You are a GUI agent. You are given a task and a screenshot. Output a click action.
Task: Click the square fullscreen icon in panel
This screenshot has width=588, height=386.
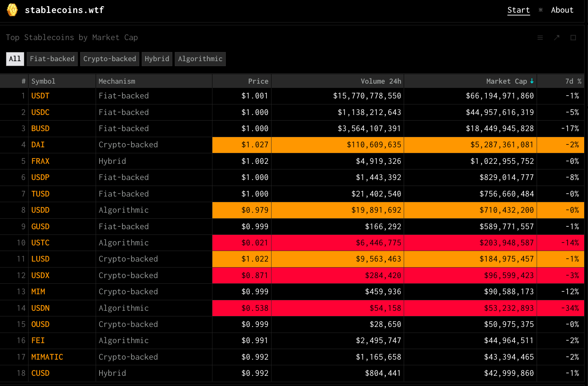pyautogui.click(x=573, y=38)
